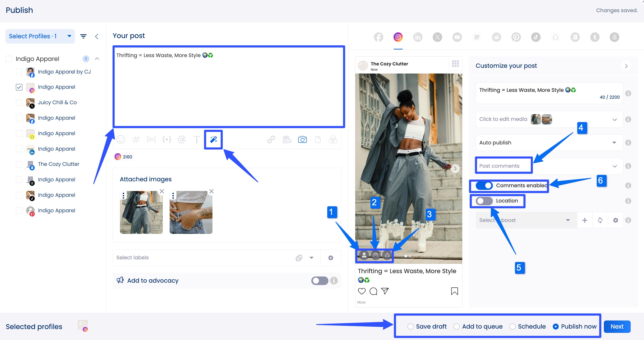
Task: Attach a link using the link icon
Action: (x=271, y=139)
